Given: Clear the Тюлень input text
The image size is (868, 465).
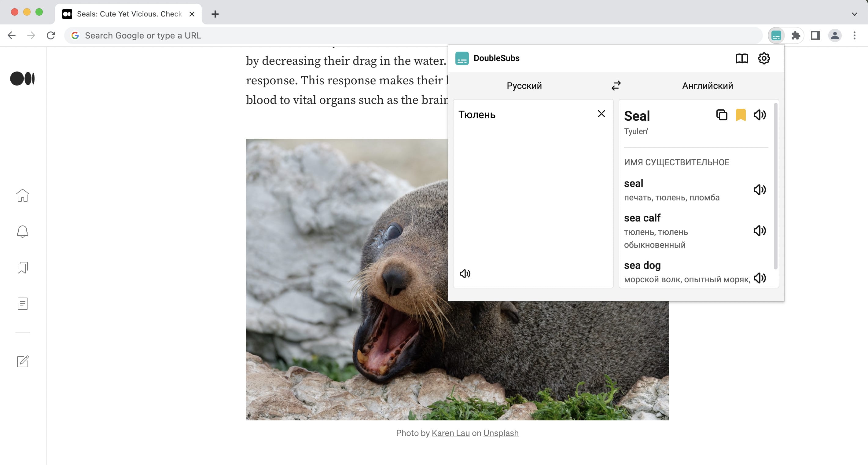Looking at the screenshot, I should point(601,114).
